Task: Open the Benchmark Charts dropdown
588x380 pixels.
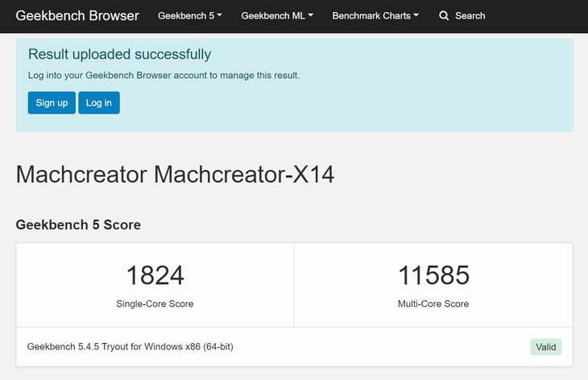Action: (x=375, y=16)
